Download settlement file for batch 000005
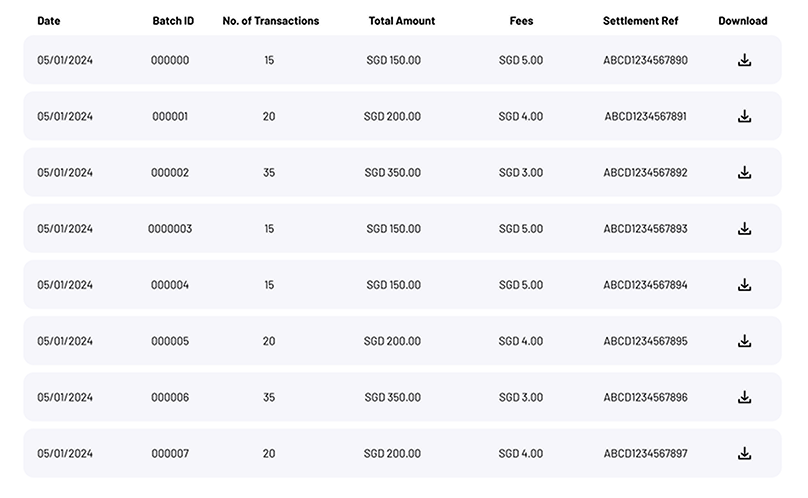 [x=744, y=341]
